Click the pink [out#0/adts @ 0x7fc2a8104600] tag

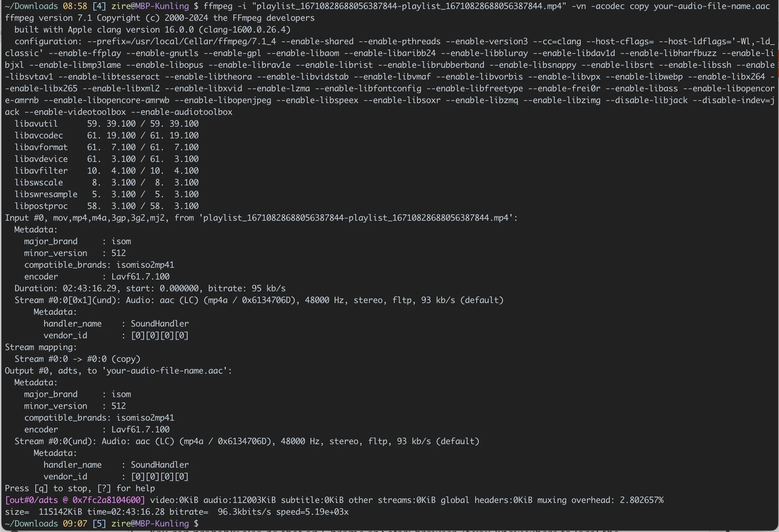pos(75,500)
